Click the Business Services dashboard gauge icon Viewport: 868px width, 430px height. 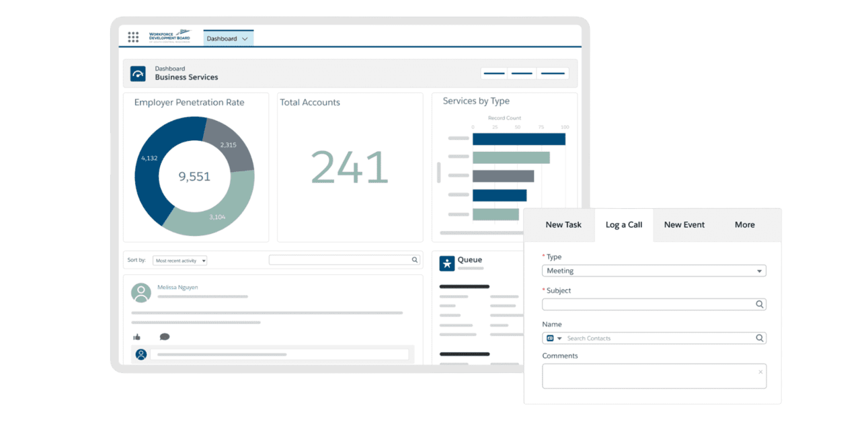pyautogui.click(x=138, y=74)
